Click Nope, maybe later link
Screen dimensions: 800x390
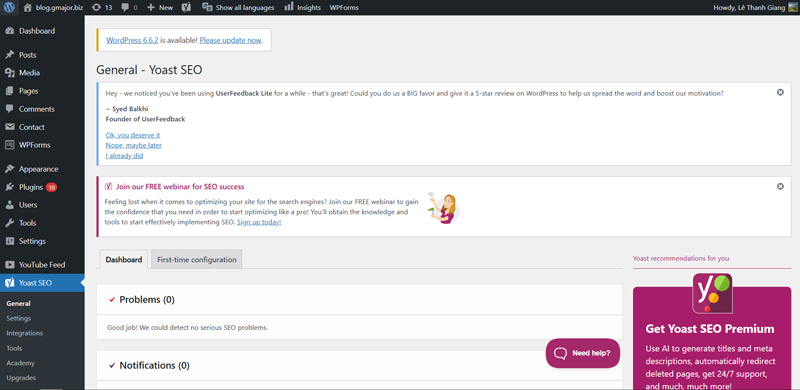click(x=134, y=145)
